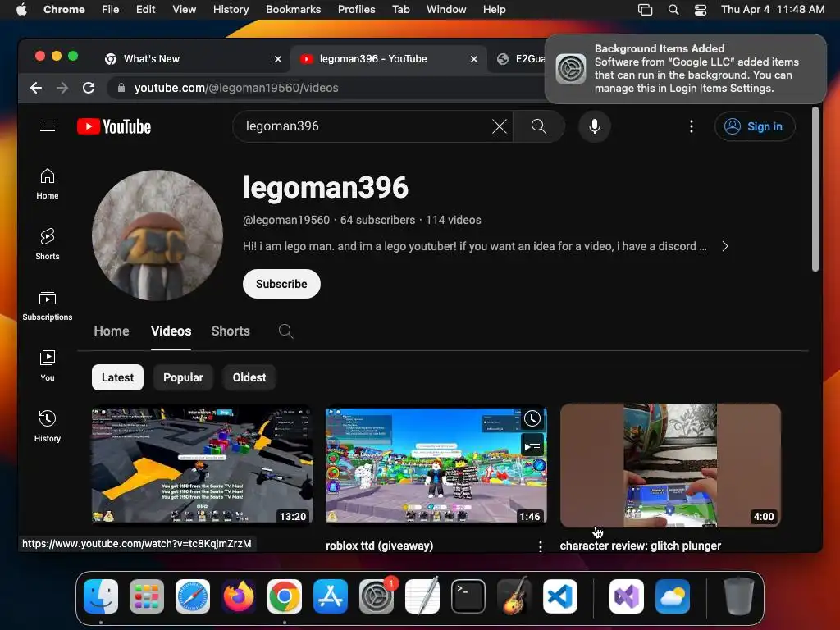Open the Bookmarks menu
The image size is (840, 630).
tap(293, 10)
